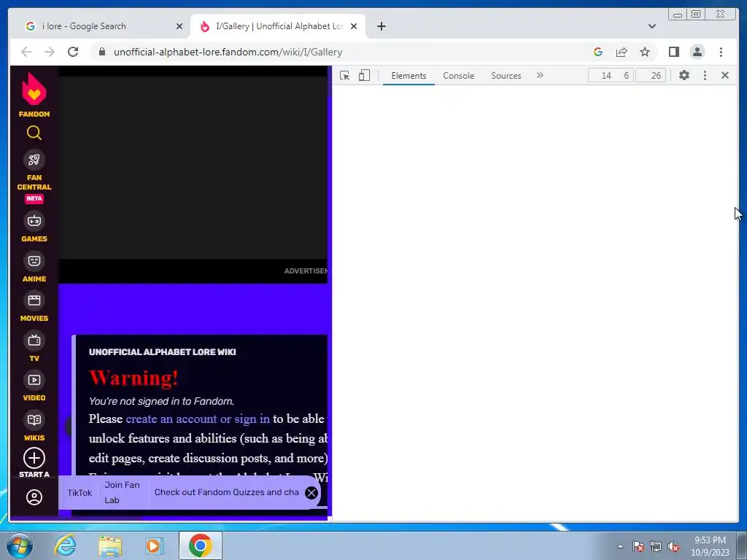Launch Windows Media Player from the taskbar

point(155,545)
